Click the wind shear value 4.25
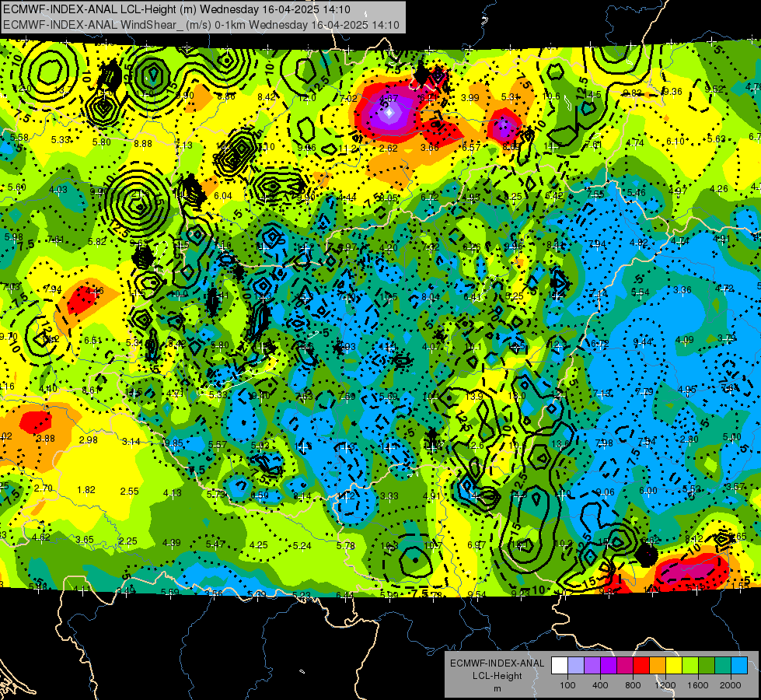This screenshot has height=700, width=761. (x=259, y=545)
